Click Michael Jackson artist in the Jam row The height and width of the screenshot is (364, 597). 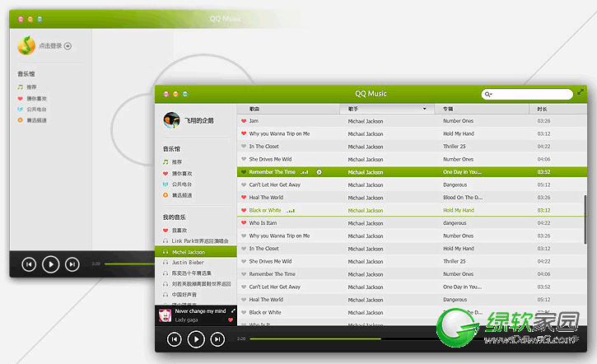(366, 121)
